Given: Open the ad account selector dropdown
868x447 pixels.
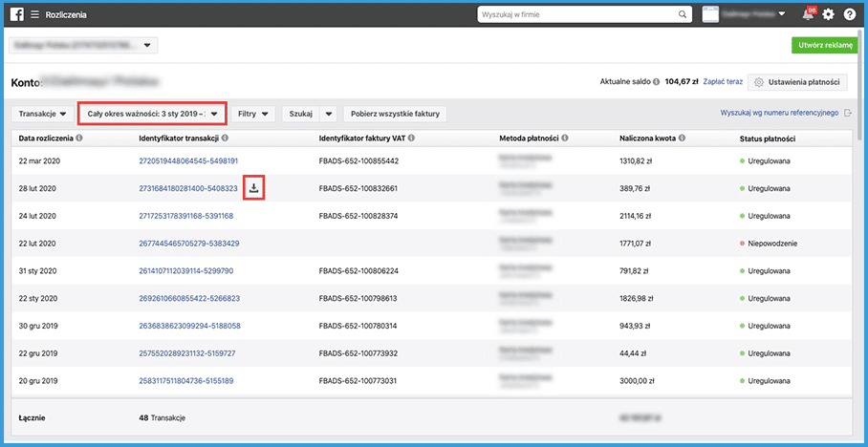Looking at the screenshot, I should [83, 45].
